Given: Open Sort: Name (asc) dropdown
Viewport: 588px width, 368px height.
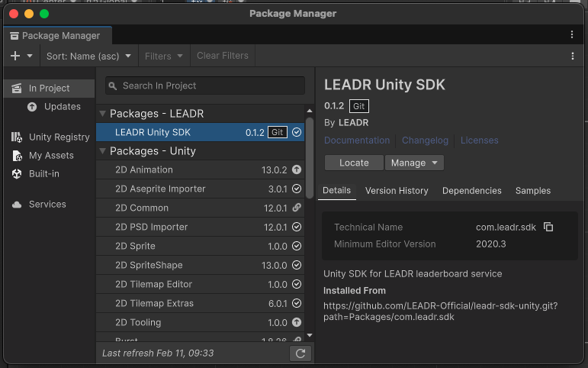Looking at the screenshot, I should pyautogui.click(x=89, y=56).
